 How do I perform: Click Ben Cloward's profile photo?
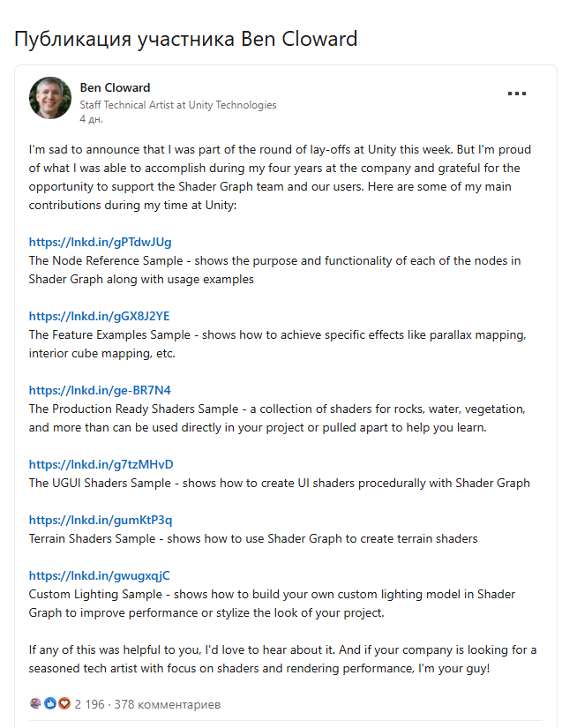(51, 98)
